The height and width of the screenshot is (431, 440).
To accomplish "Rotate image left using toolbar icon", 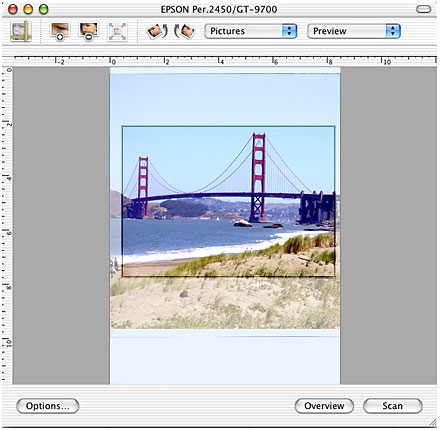I will [157, 31].
